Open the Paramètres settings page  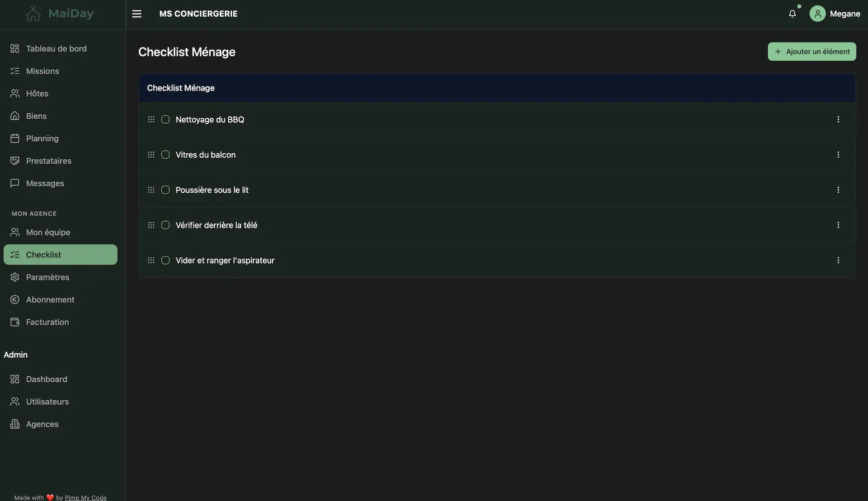(48, 278)
